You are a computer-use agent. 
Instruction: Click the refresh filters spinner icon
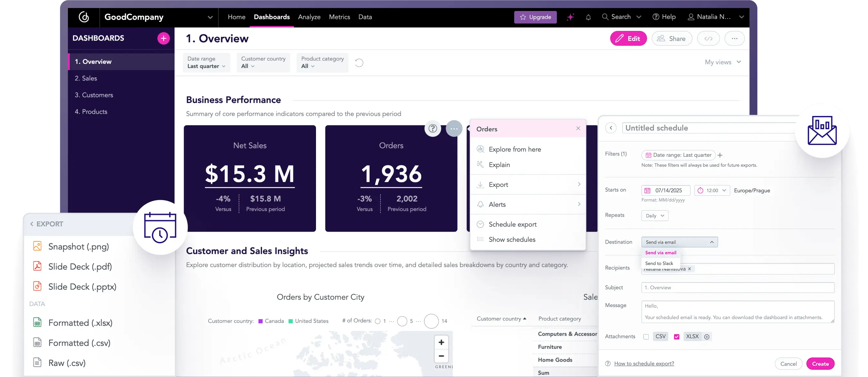(359, 63)
